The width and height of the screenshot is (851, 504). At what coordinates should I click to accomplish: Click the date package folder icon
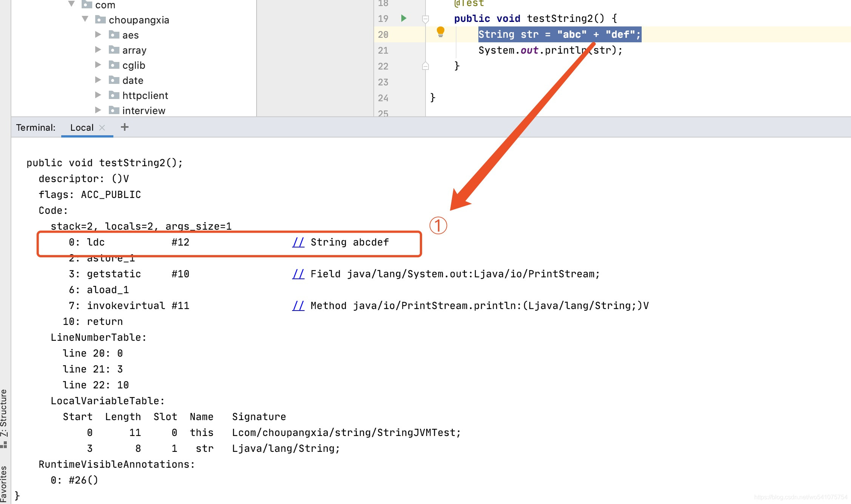[114, 80]
